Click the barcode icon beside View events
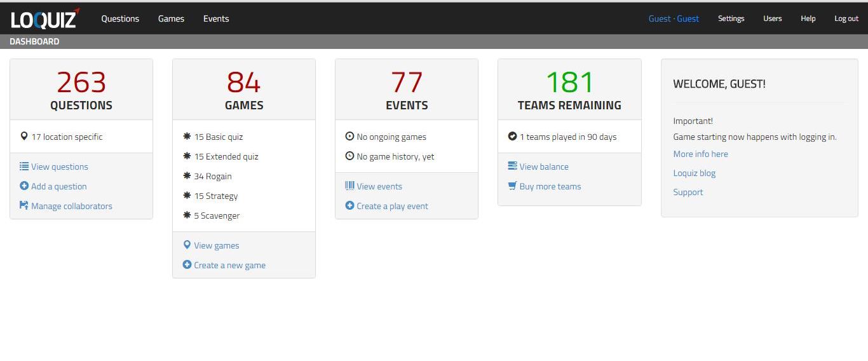 pyautogui.click(x=349, y=186)
